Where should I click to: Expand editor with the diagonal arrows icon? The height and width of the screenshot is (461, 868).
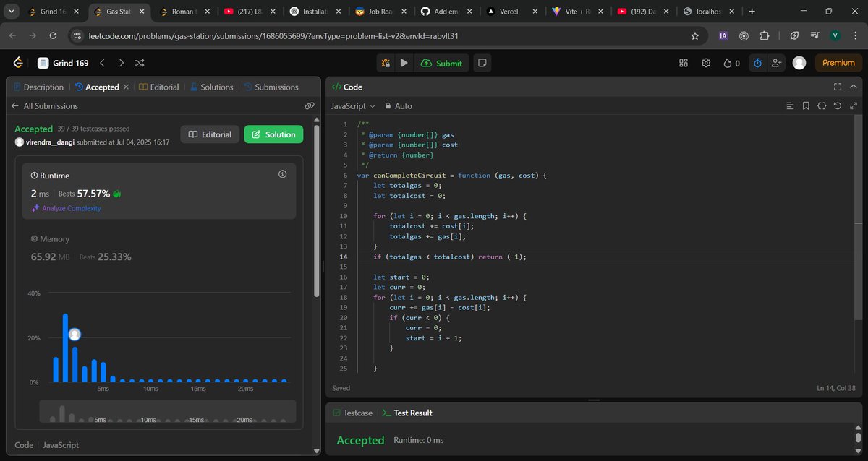click(x=854, y=105)
